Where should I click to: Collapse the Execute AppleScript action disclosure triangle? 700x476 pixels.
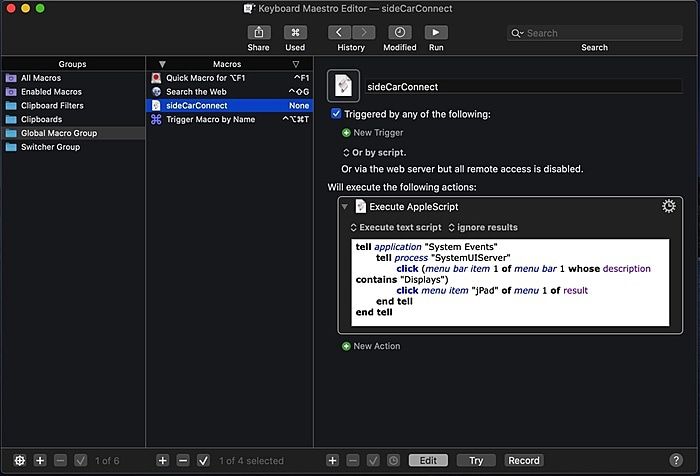point(344,207)
